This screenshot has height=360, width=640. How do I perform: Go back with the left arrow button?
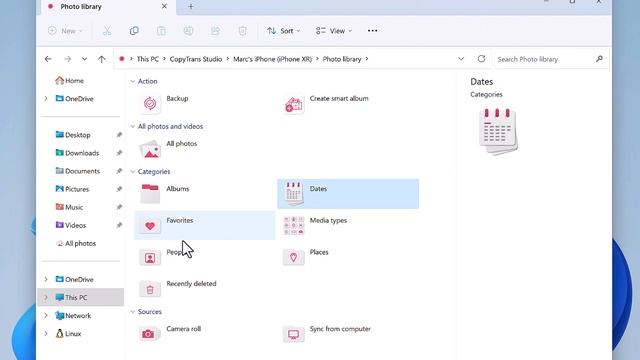click(48, 59)
